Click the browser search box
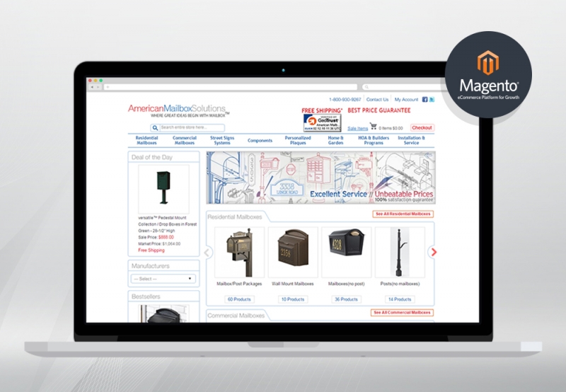The width and height of the screenshot is (566, 392). tap(403, 87)
